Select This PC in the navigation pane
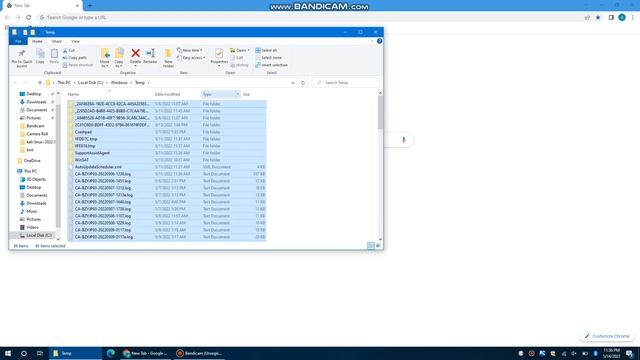The width and height of the screenshot is (640, 360). 30,171
